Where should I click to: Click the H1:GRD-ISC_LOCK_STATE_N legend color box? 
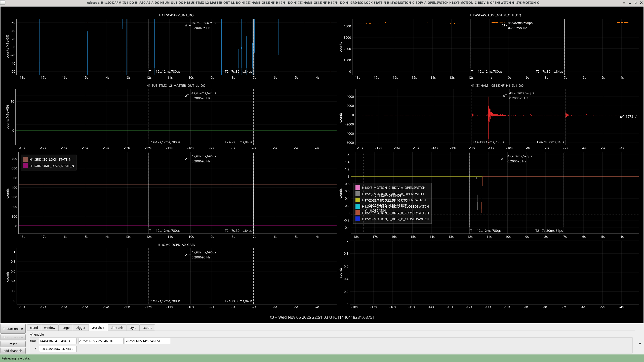point(25,159)
